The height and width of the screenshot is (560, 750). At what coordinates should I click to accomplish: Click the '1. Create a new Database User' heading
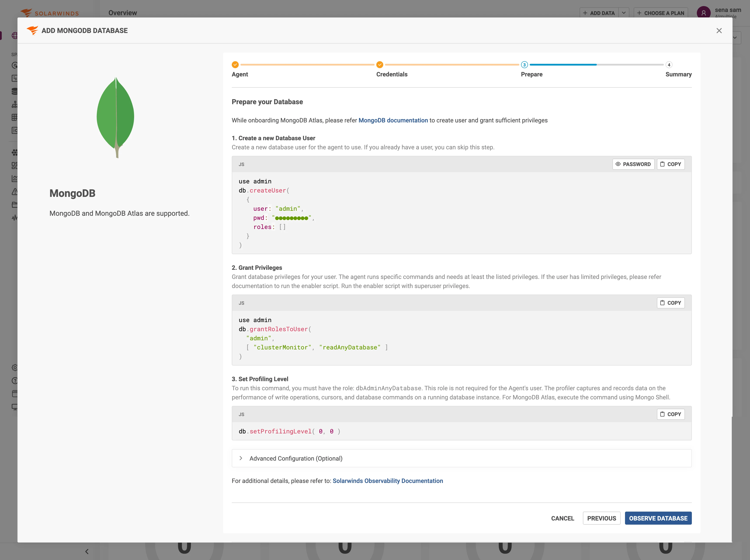(x=273, y=138)
